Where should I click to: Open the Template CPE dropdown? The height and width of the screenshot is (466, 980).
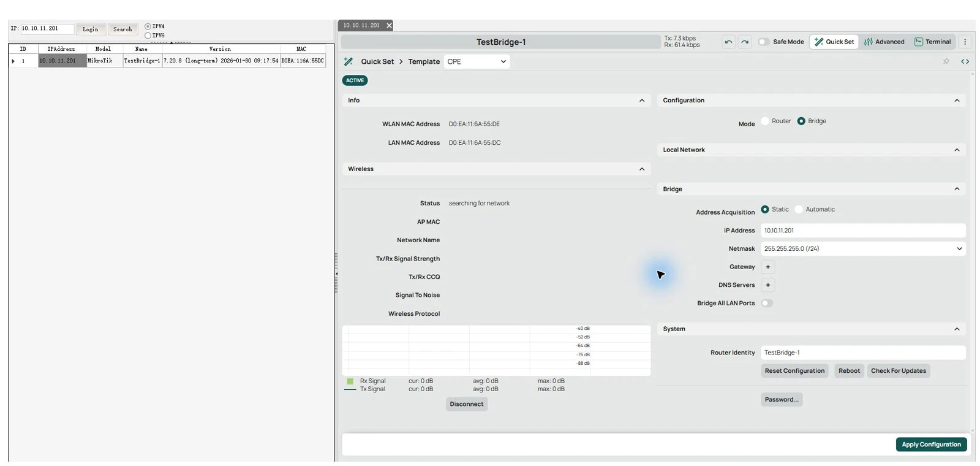tap(477, 61)
